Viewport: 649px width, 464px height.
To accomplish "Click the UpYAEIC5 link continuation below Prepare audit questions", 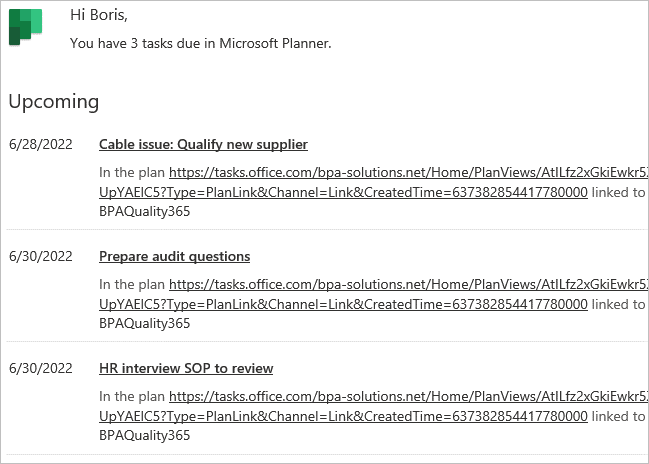I will [x=343, y=305].
